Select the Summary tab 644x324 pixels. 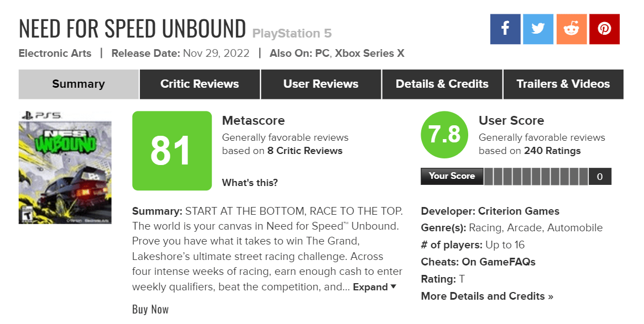point(78,84)
